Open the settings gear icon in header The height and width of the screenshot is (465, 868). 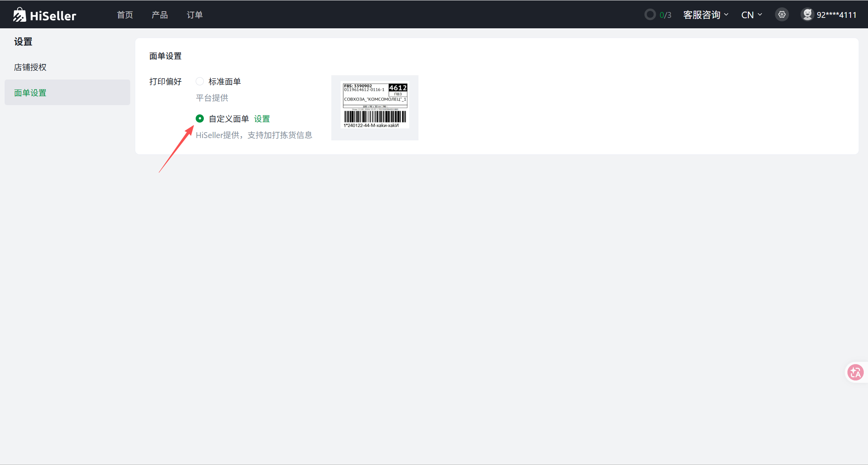click(782, 15)
